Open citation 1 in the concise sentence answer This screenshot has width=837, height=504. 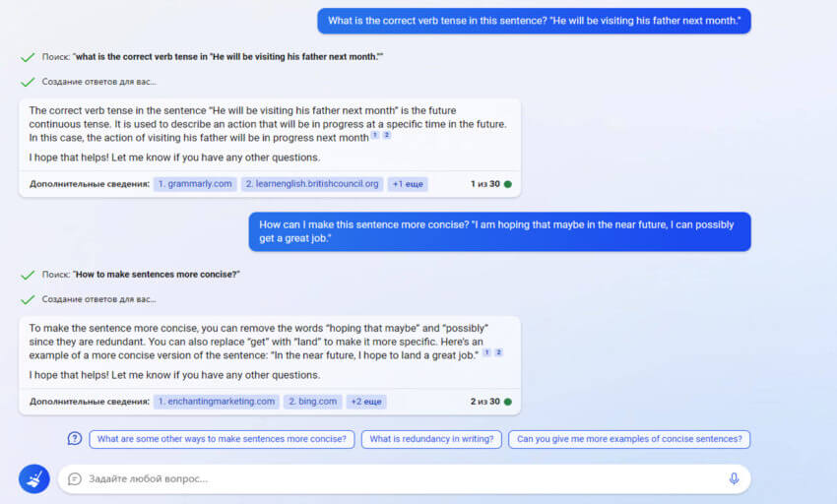coord(486,352)
